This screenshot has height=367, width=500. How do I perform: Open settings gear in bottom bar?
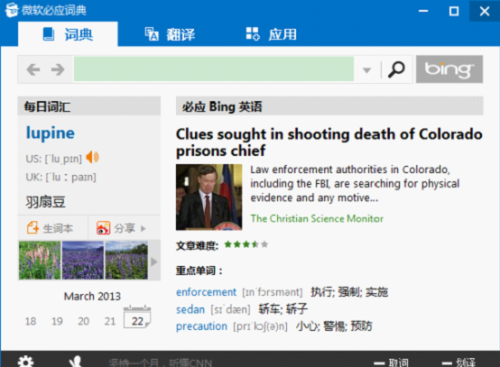(26, 361)
